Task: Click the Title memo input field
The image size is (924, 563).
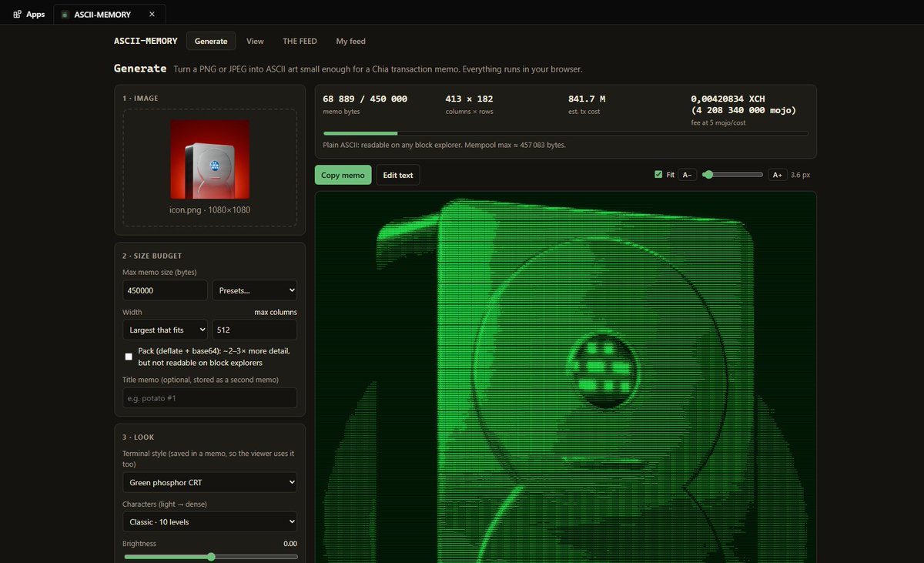Action: coord(209,398)
